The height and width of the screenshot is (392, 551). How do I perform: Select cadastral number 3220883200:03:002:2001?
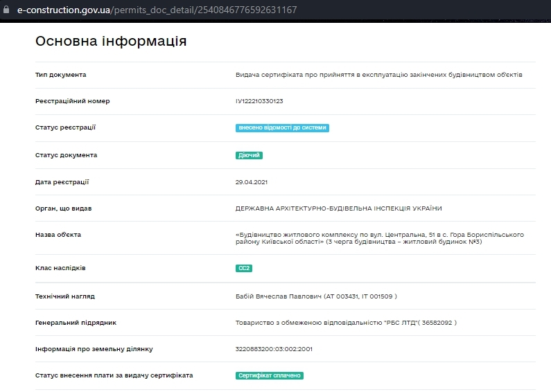274,349
